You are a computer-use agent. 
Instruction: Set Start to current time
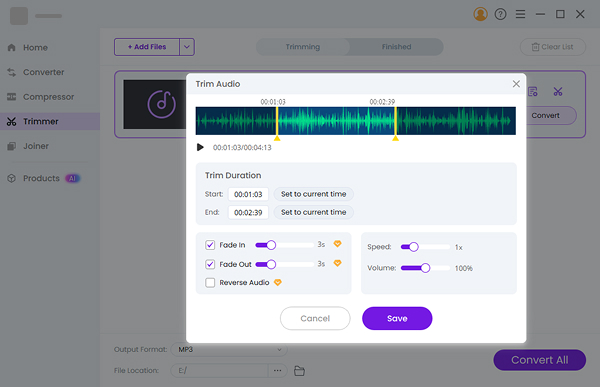click(x=313, y=194)
